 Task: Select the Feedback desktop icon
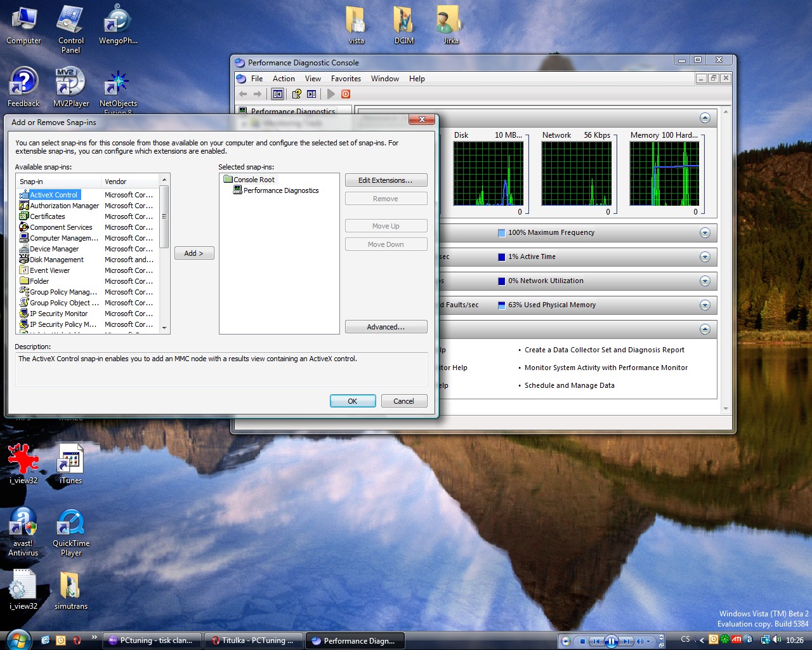click(23, 88)
